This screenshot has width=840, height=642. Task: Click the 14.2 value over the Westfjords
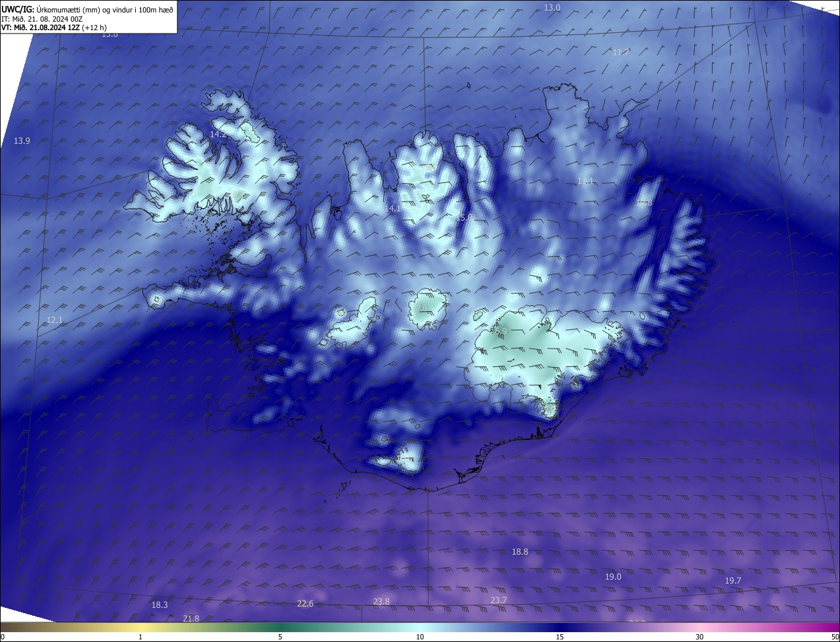coord(218,134)
